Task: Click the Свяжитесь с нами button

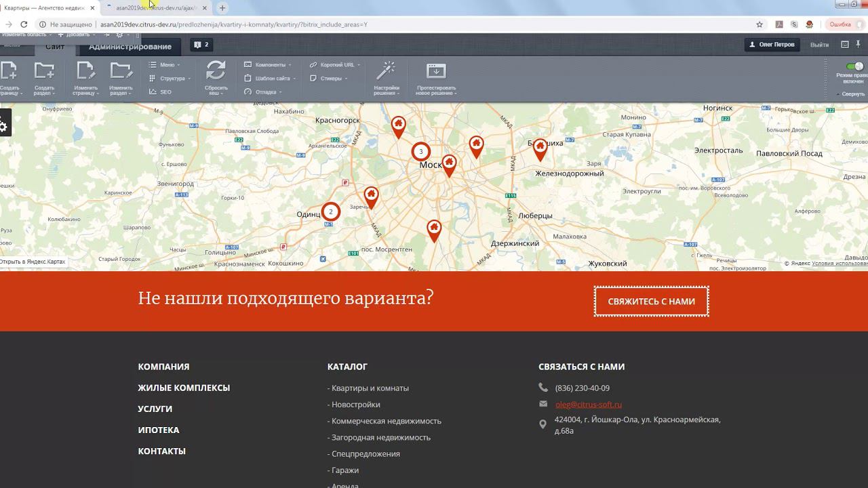Action: coord(651,301)
